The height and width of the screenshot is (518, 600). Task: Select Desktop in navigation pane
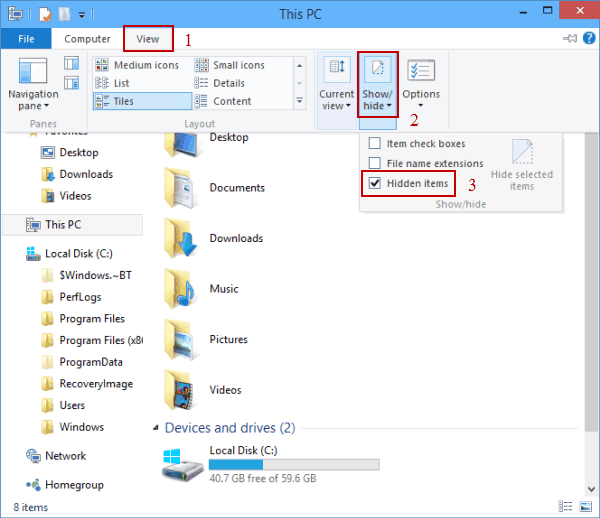[69, 152]
